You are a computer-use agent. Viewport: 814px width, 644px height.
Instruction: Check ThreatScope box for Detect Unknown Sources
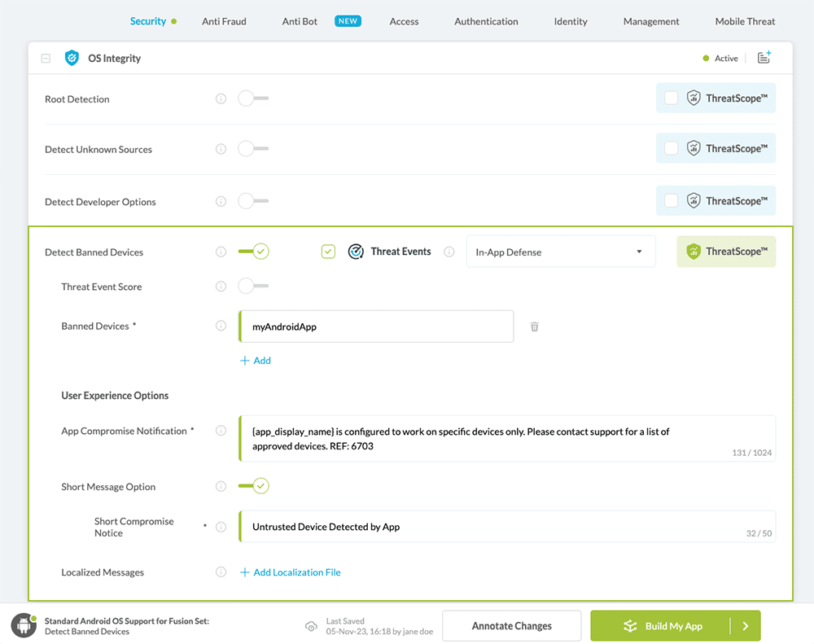pos(671,148)
